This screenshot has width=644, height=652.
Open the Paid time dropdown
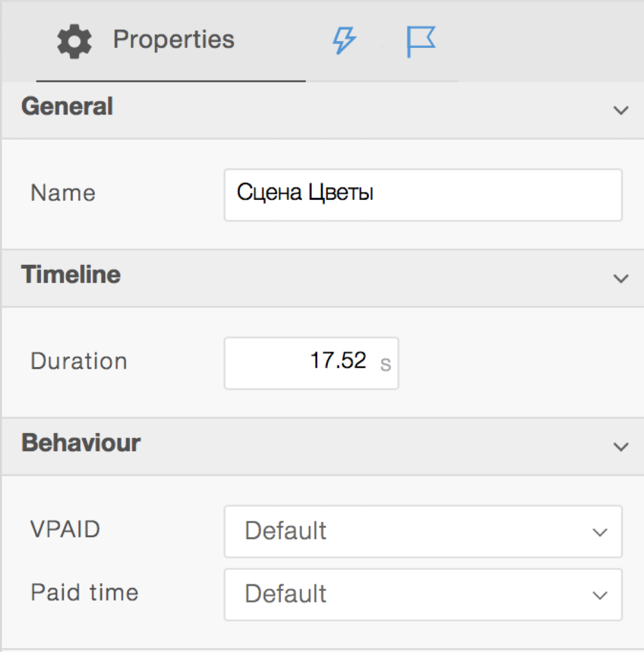[405, 594]
